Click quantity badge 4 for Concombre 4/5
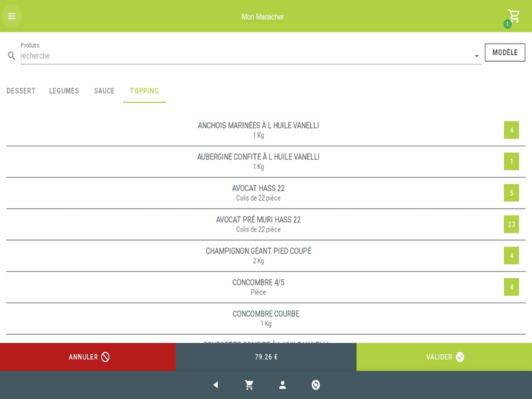This screenshot has width=532, height=399. (x=511, y=287)
